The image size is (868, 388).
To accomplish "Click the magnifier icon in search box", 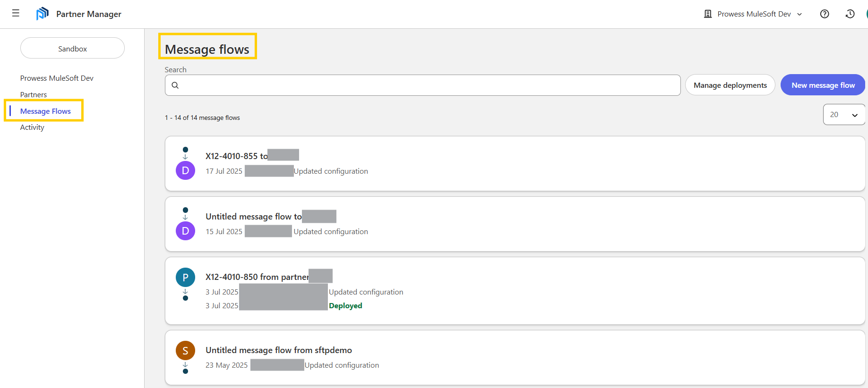I will click(x=175, y=85).
